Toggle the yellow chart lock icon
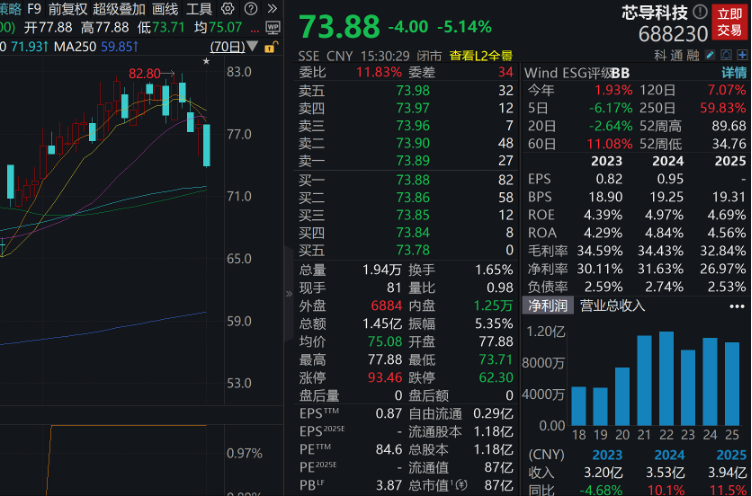 [270, 47]
